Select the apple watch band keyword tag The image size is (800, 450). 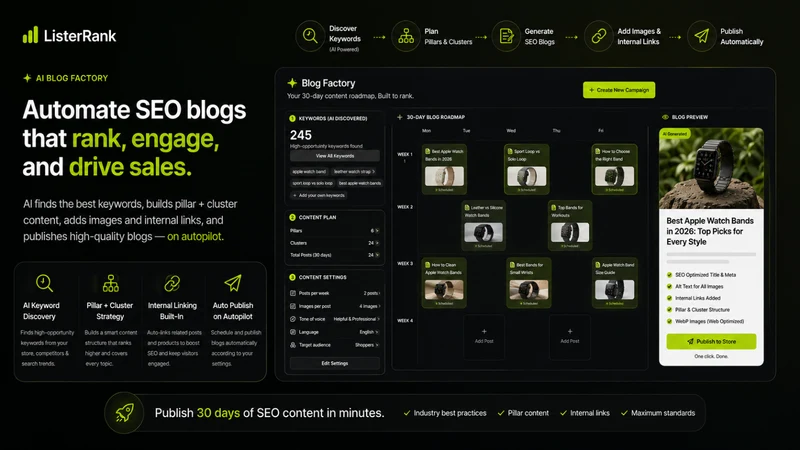309,171
